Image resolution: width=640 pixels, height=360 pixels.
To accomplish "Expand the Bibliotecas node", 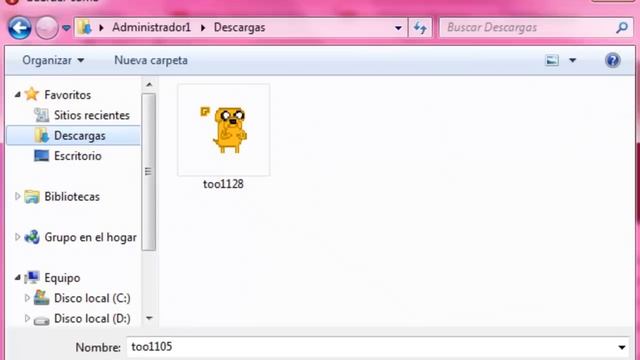I will [x=17, y=196].
